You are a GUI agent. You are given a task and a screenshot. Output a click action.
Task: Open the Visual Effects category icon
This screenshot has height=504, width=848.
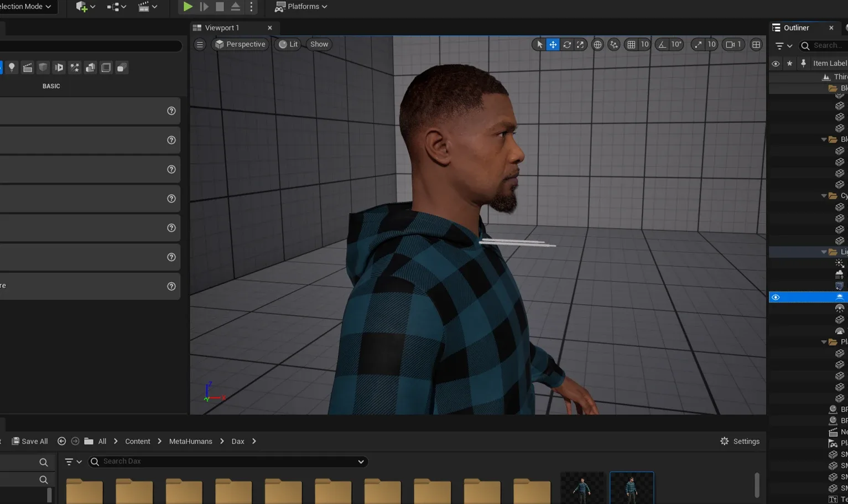coord(75,67)
